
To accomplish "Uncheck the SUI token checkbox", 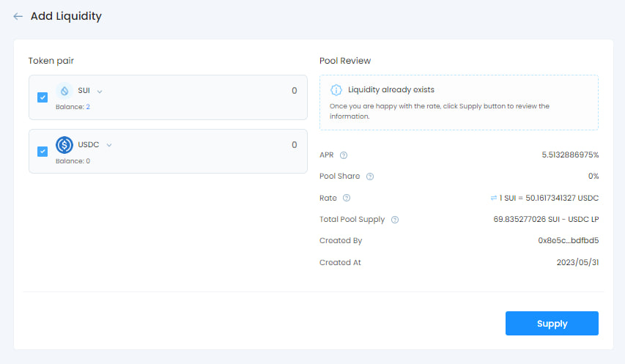I will coord(42,97).
